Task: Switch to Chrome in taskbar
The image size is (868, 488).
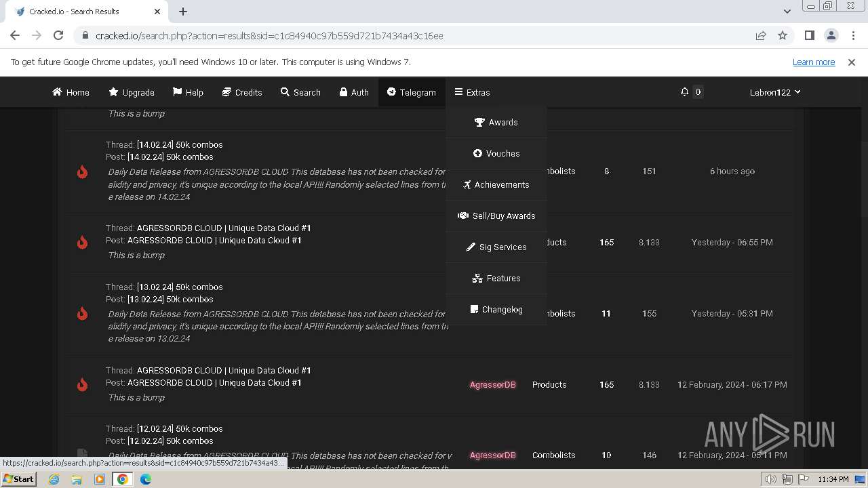Action: pyautogui.click(x=122, y=479)
